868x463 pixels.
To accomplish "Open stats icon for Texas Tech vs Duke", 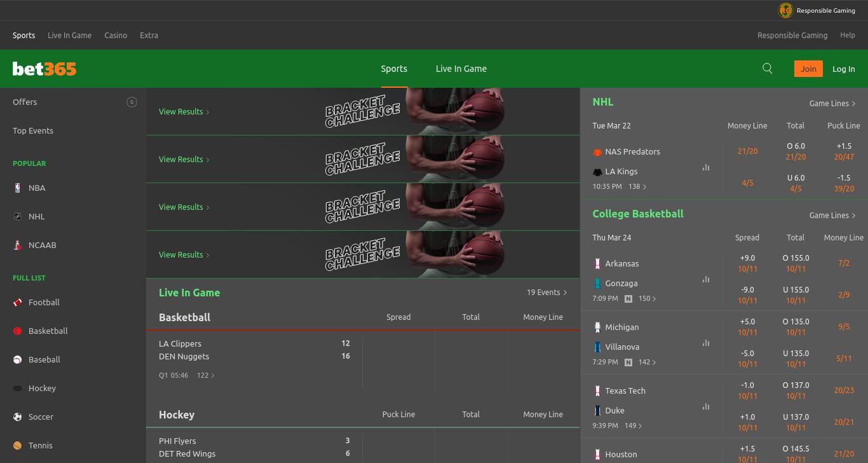I will 706,406.
